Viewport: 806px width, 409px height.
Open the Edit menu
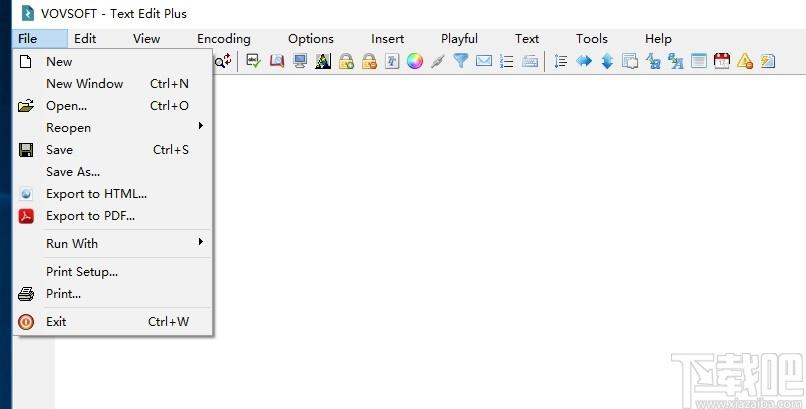point(85,39)
